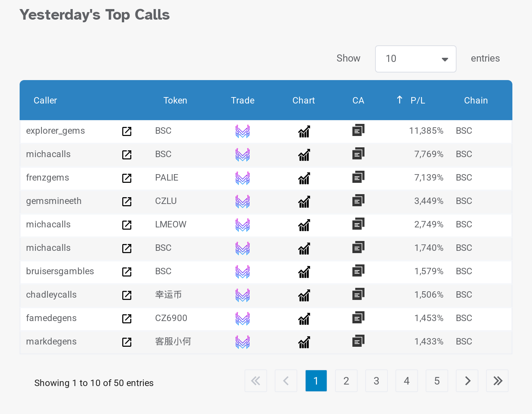Copy contract address for markdegens row

tap(358, 341)
